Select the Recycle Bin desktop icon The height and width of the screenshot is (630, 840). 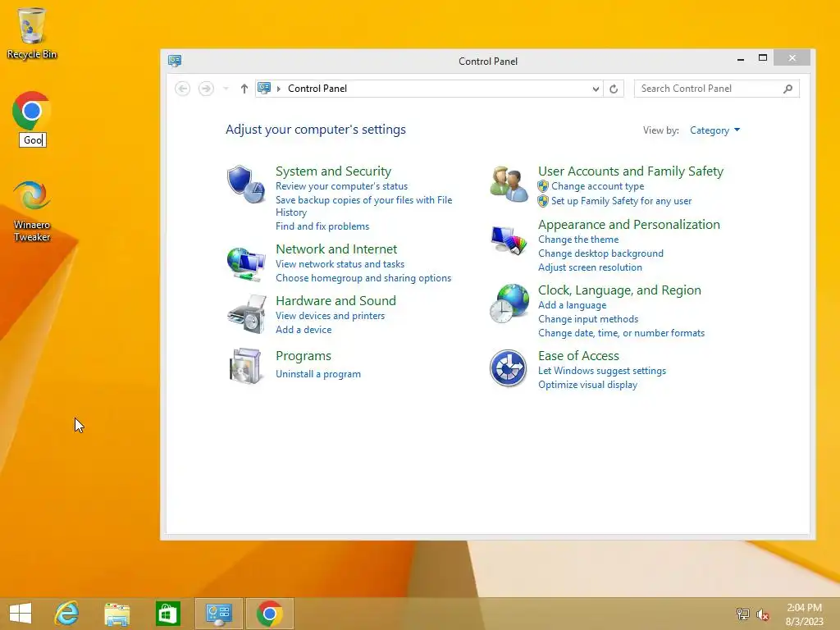click(x=32, y=33)
